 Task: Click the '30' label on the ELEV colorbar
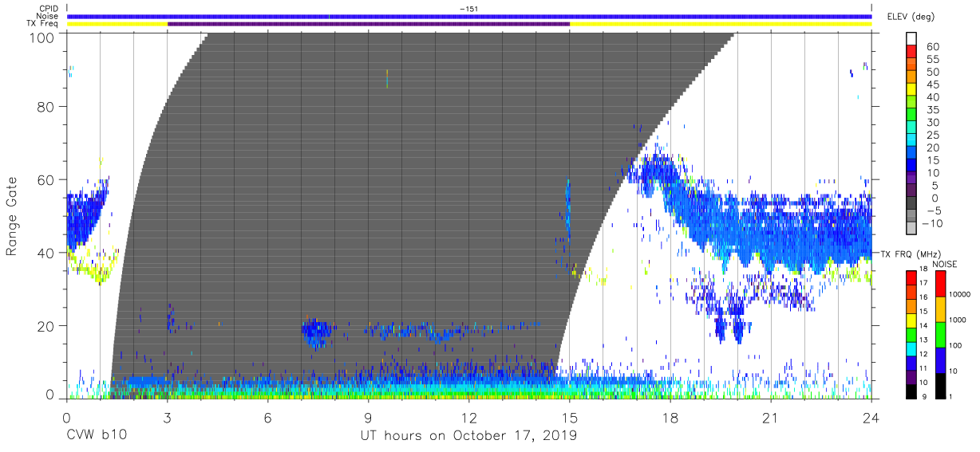point(934,123)
